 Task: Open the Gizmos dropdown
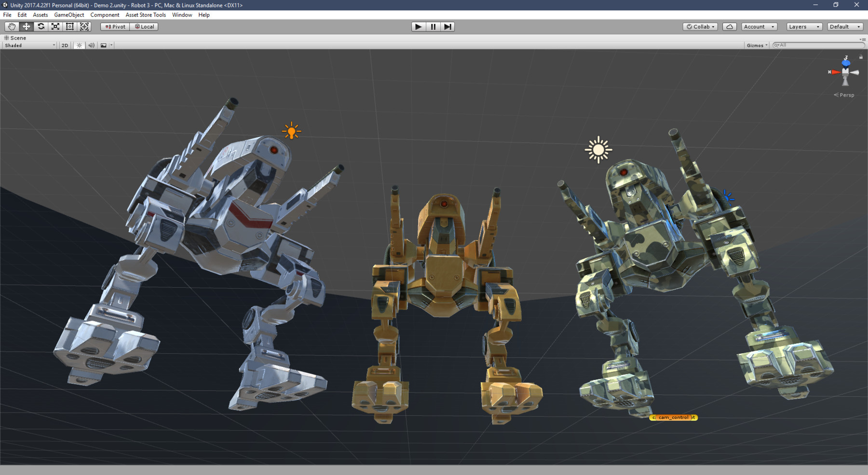click(756, 45)
